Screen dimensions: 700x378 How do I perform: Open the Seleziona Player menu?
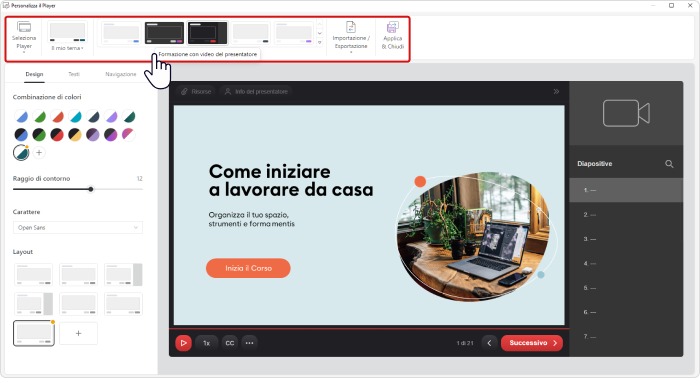(24, 37)
